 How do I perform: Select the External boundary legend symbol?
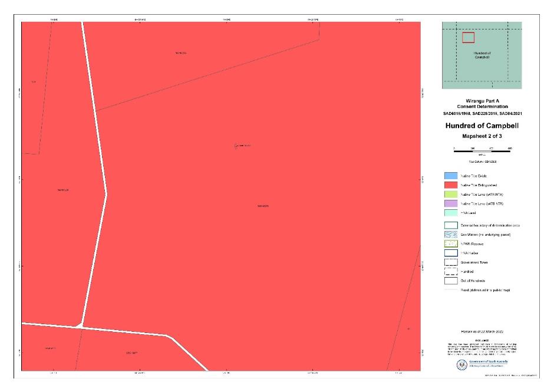coord(451,225)
